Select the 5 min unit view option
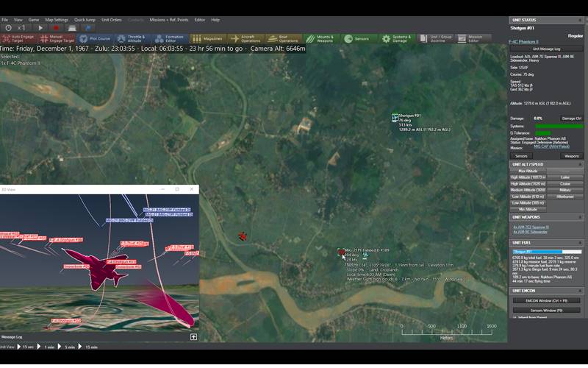Image resolution: width=588 pixels, height=368 pixels. [x=69, y=347]
